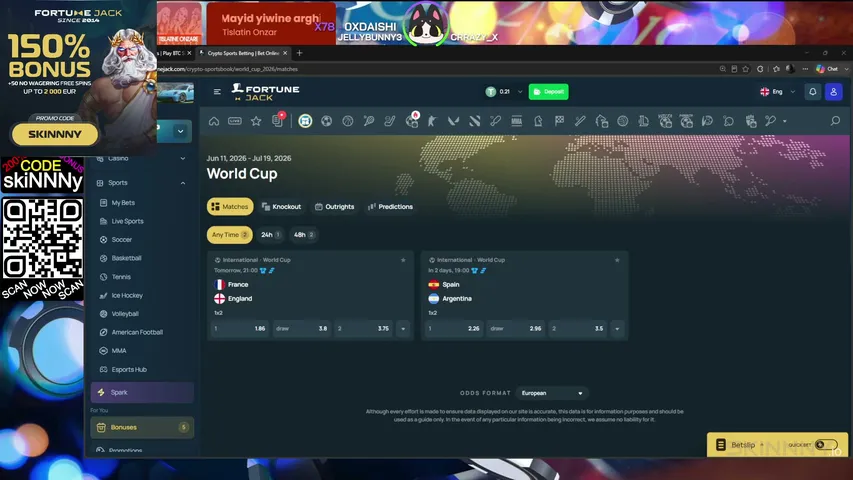Open the user profile icon
Viewport: 853px width, 480px height.
click(833, 92)
